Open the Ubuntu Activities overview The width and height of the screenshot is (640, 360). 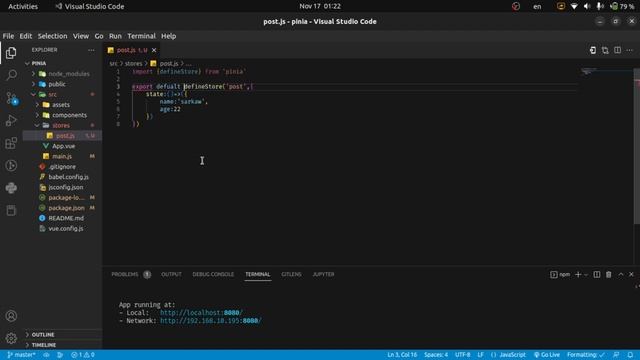pyautogui.click(x=23, y=6)
